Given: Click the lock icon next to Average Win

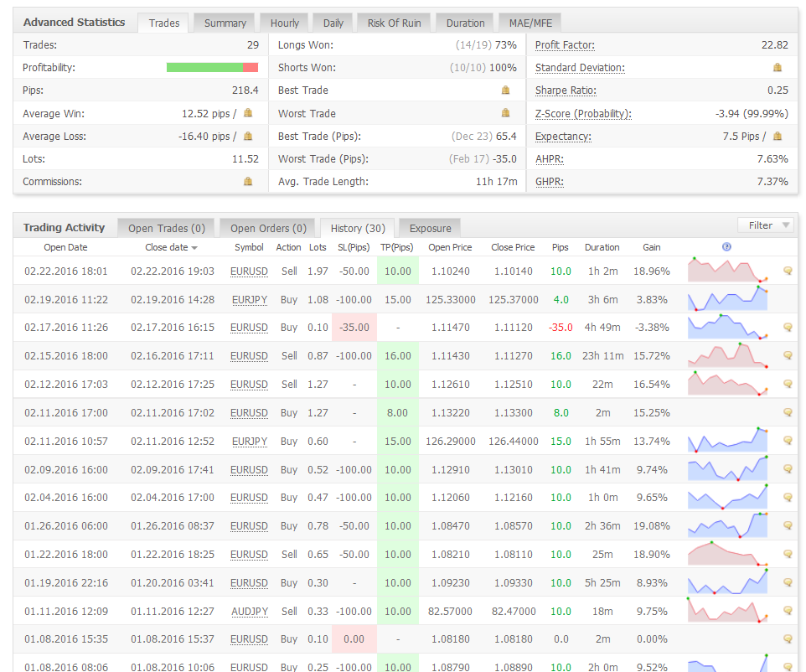Looking at the screenshot, I should [x=247, y=113].
